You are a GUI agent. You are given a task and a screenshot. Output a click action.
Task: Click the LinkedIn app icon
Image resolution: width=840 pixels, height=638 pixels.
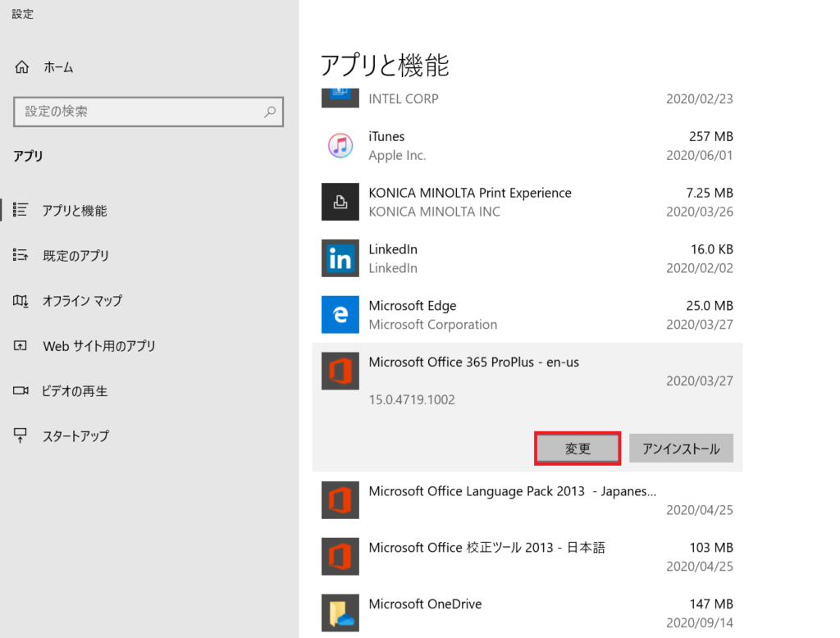(x=340, y=258)
